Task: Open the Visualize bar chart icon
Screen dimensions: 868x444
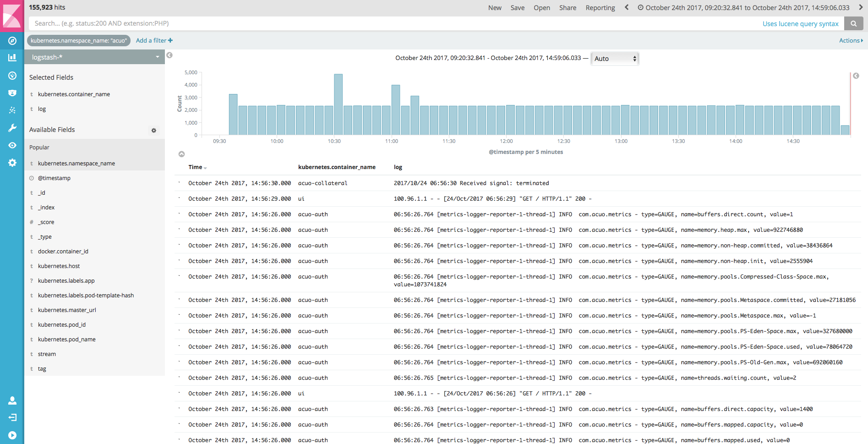Action: pyautogui.click(x=12, y=58)
